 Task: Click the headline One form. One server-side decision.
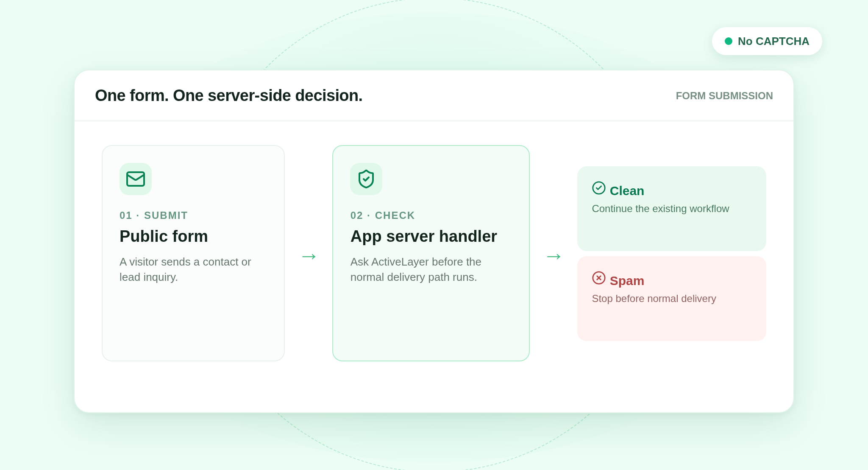(229, 95)
